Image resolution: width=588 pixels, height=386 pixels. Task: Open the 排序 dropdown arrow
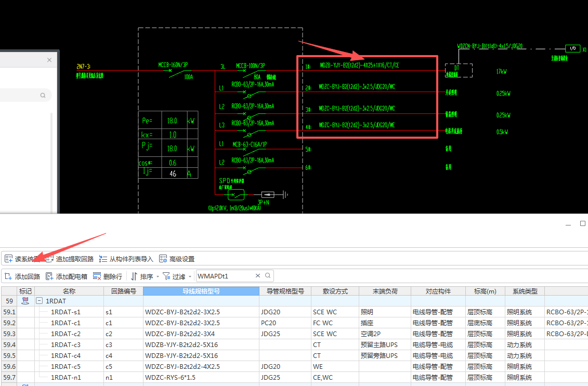point(158,276)
